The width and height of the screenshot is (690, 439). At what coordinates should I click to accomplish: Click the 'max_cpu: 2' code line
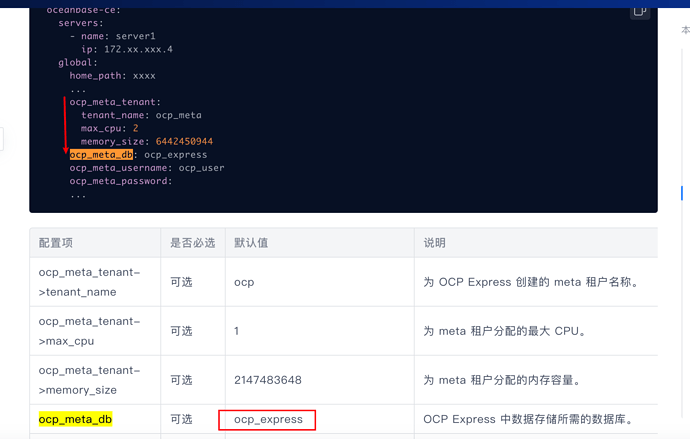coord(110,128)
